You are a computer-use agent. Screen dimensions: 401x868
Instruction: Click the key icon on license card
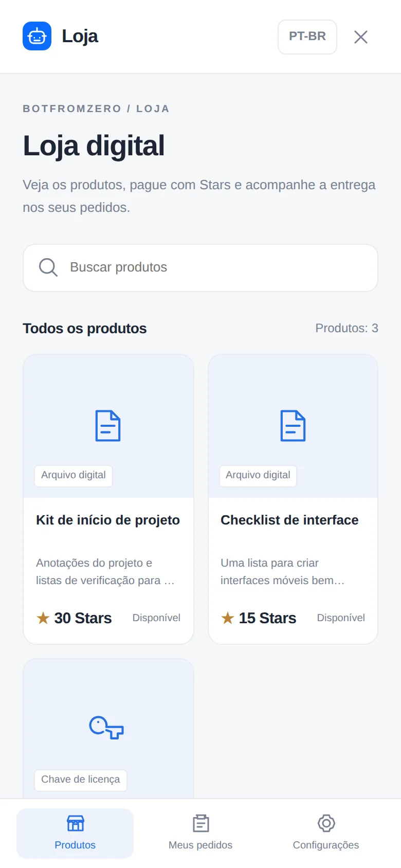107,728
